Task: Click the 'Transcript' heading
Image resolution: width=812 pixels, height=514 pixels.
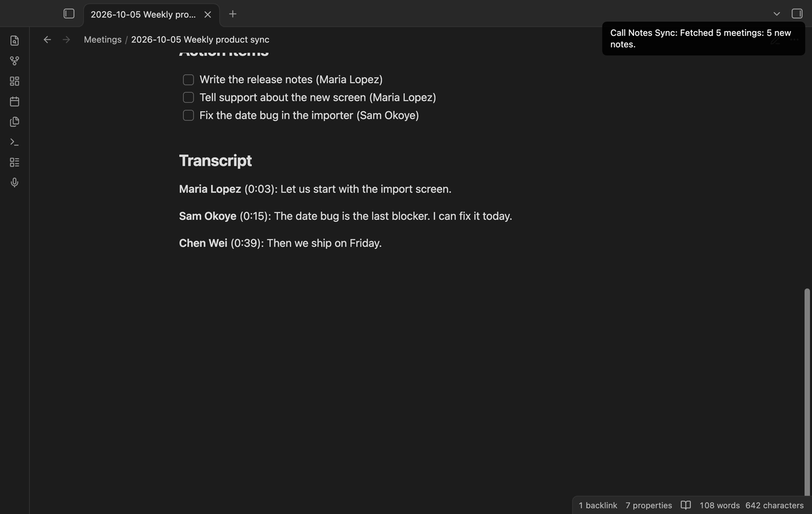Action: [x=215, y=160]
